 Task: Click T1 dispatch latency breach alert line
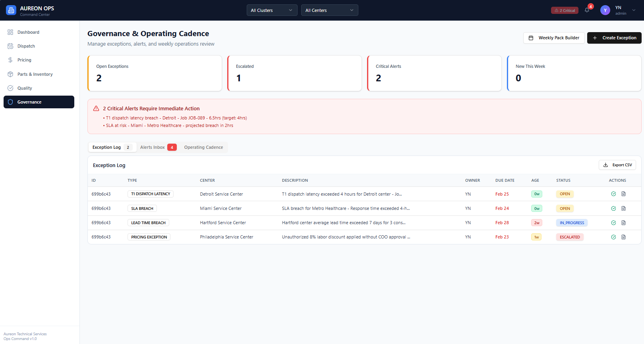tap(175, 118)
